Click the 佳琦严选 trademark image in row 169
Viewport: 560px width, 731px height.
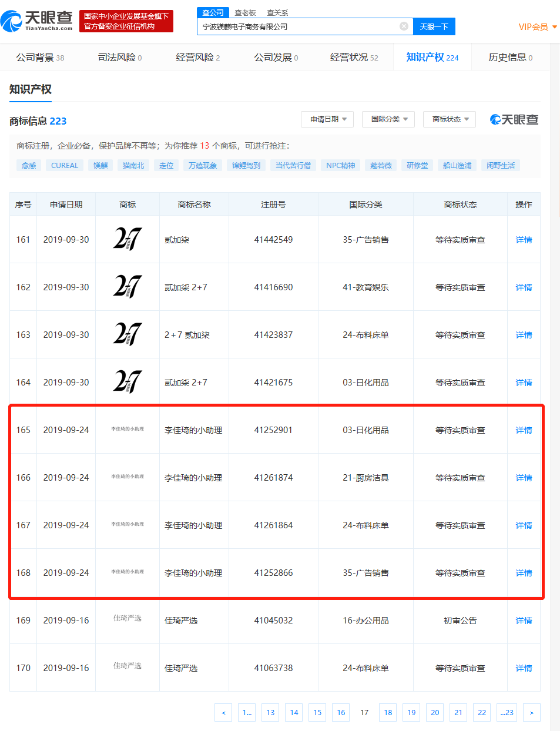click(x=128, y=618)
